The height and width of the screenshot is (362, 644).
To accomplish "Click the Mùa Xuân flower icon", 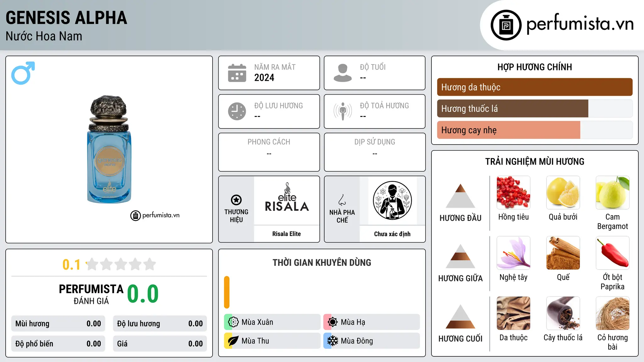I will 233,322.
